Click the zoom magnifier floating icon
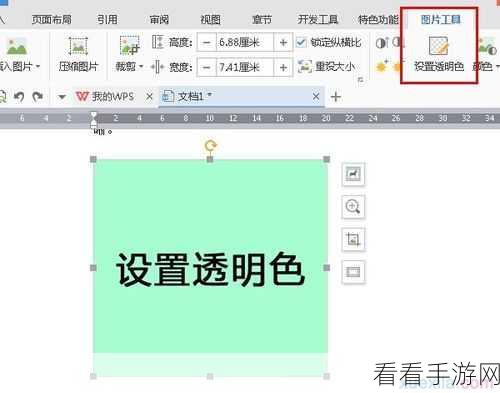This screenshot has height=393, width=500. (353, 206)
